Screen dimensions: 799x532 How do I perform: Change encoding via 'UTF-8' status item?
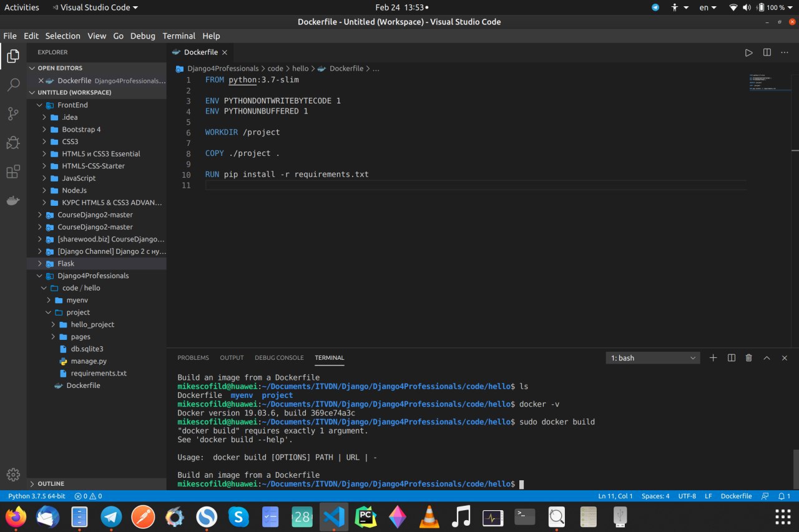pyautogui.click(x=687, y=496)
